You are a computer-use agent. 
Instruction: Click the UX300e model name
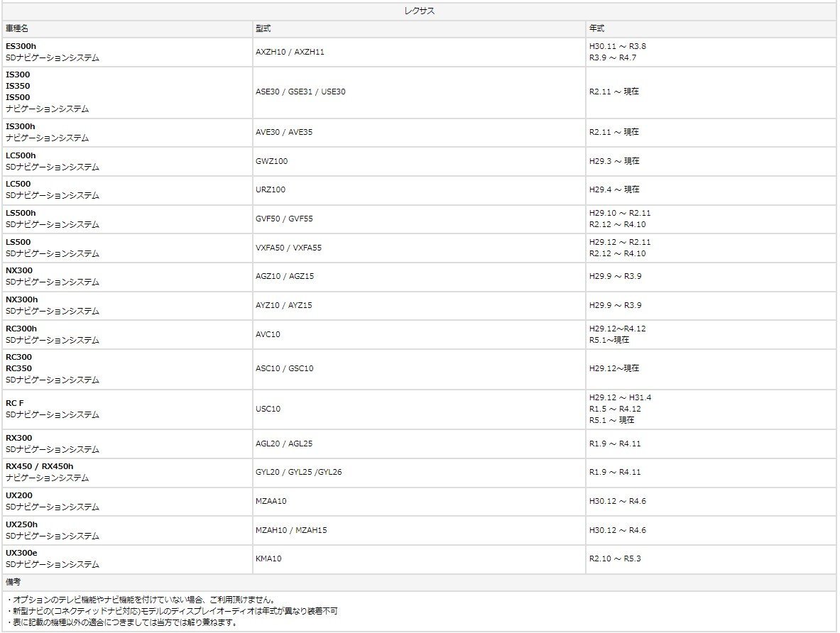coord(21,554)
